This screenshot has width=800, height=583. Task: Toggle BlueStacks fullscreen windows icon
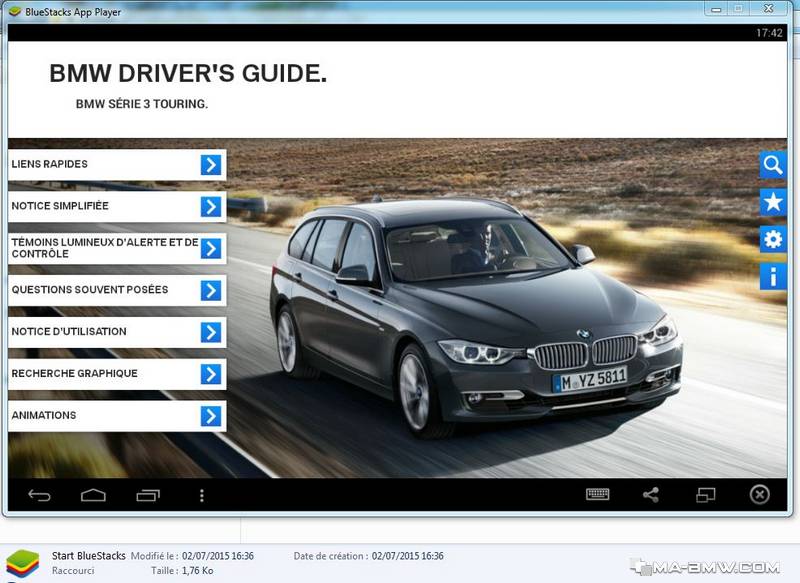point(706,494)
